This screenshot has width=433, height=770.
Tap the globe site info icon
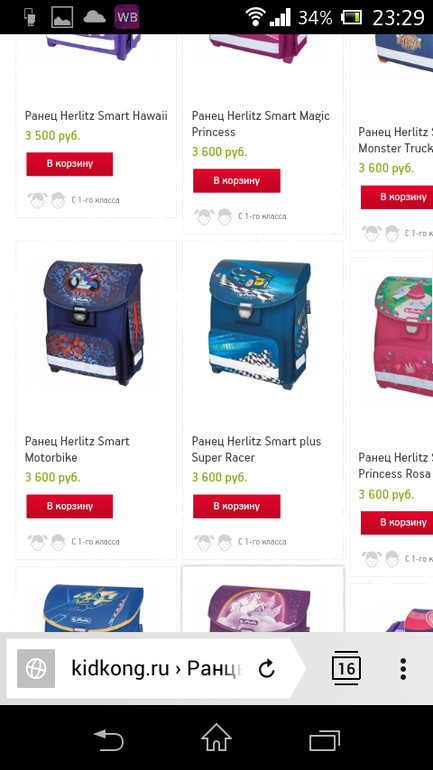[x=36, y=668]
